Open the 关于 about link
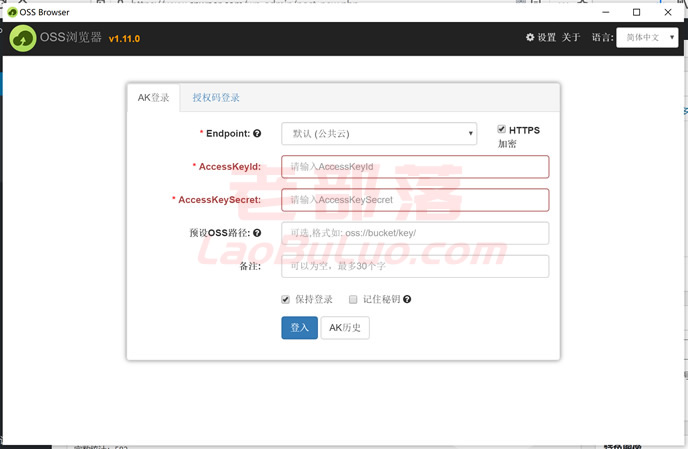Viewport: 688px width, 449px height. (571, 37)
